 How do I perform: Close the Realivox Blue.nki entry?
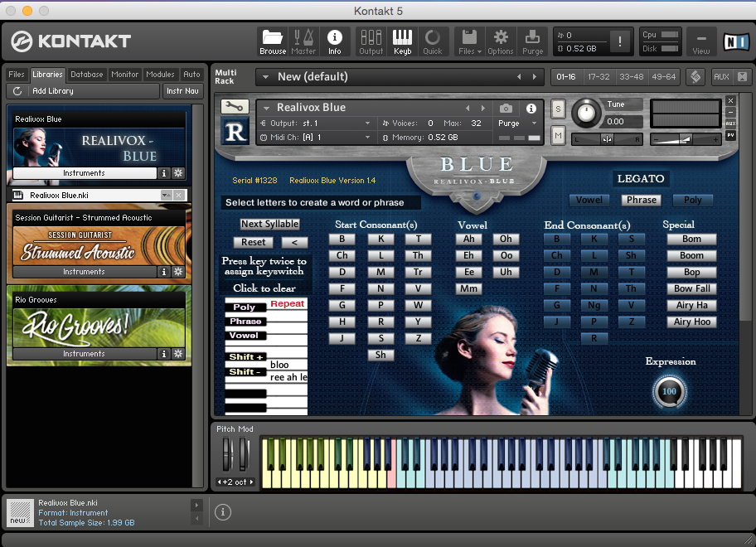pyautogui.click(x=179, y=196)
